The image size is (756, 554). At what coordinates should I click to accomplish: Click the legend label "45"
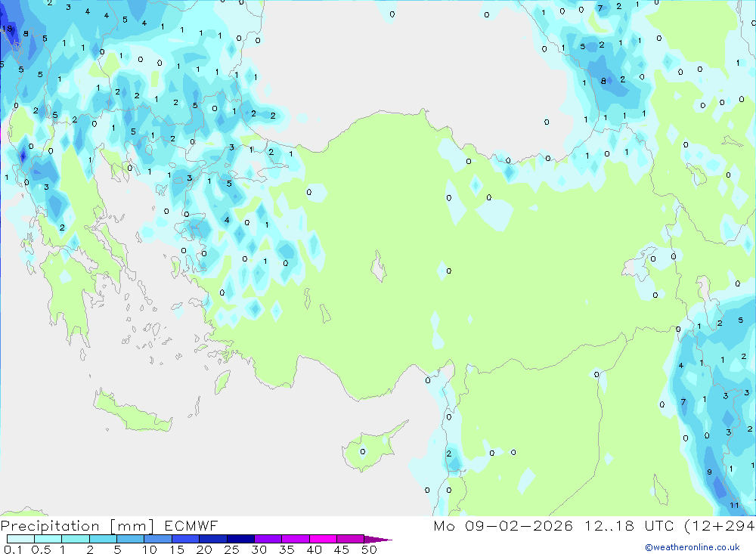342,549
